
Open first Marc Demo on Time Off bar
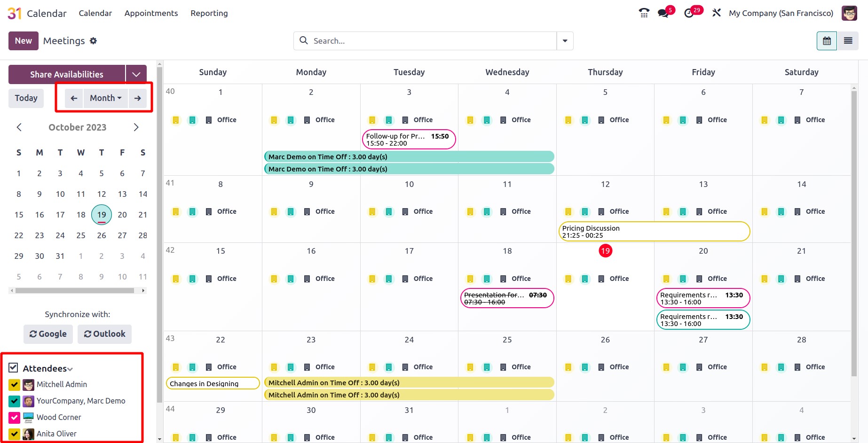[x=409, y=157]
